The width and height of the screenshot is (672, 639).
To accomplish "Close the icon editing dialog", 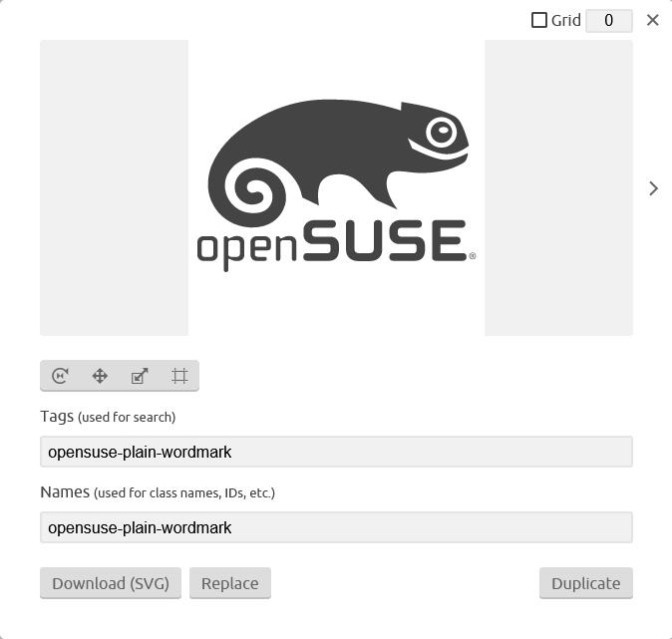I will coord(652,20).
